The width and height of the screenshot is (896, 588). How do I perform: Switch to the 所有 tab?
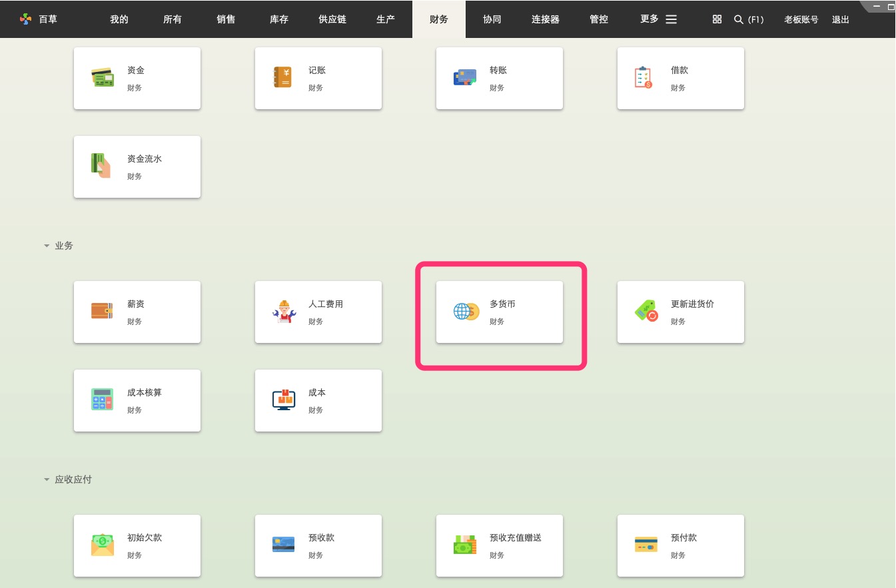point(173,19)
